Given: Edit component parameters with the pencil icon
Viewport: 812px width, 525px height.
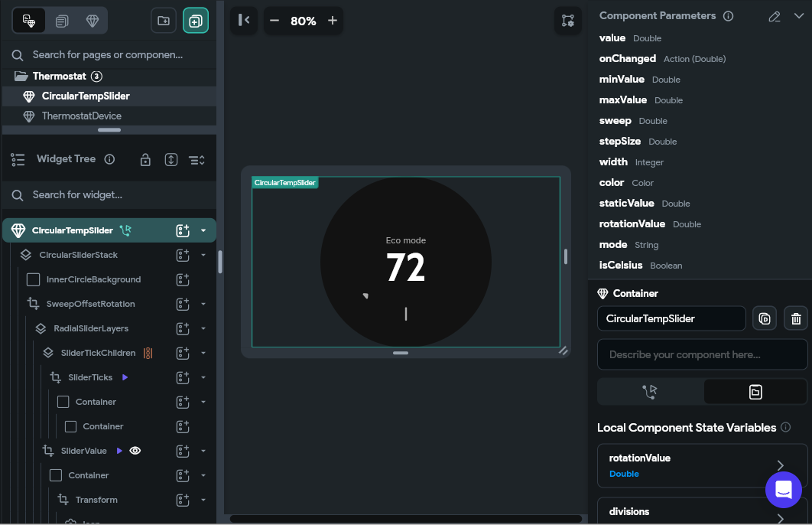Looking at the screenshot, I should 775,17.
